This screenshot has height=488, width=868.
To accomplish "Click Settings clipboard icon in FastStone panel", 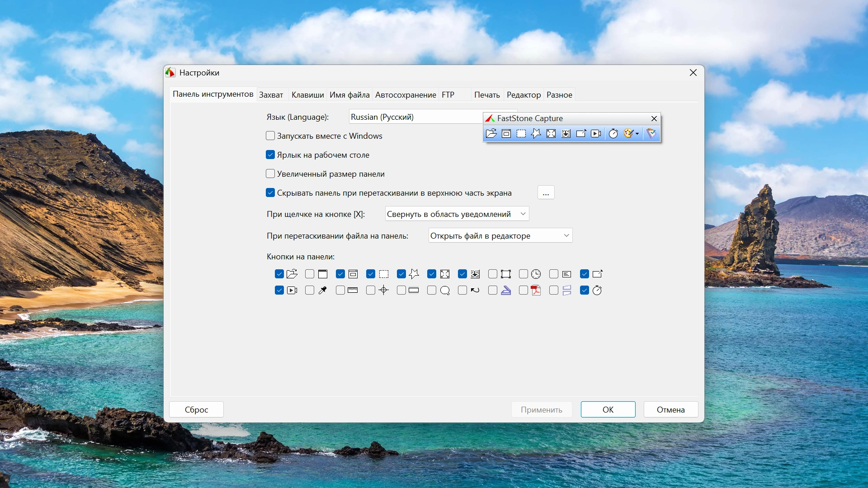I will click(651, 133).
